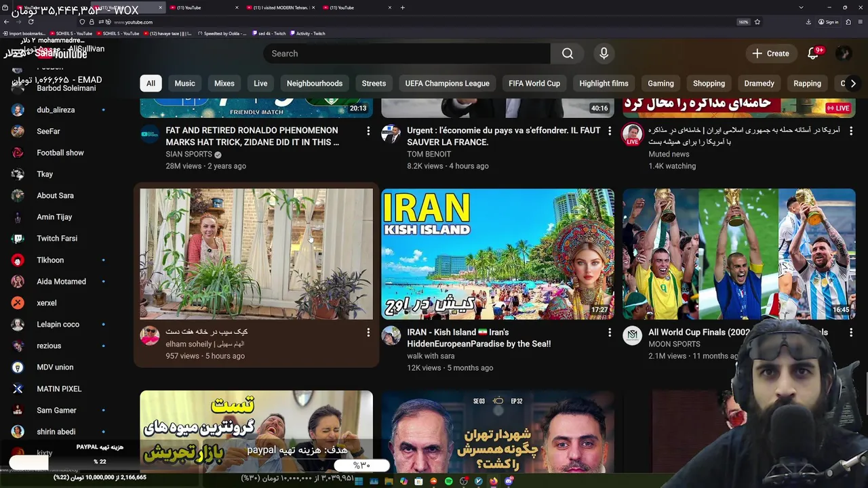Screen dimensions: 868x488
Task: Go back with the browser back arrow
Action: 6,22
